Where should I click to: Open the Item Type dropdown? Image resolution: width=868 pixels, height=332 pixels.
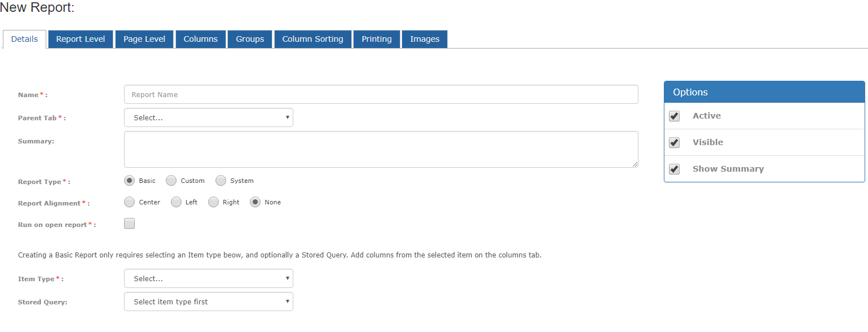[209, 278]
